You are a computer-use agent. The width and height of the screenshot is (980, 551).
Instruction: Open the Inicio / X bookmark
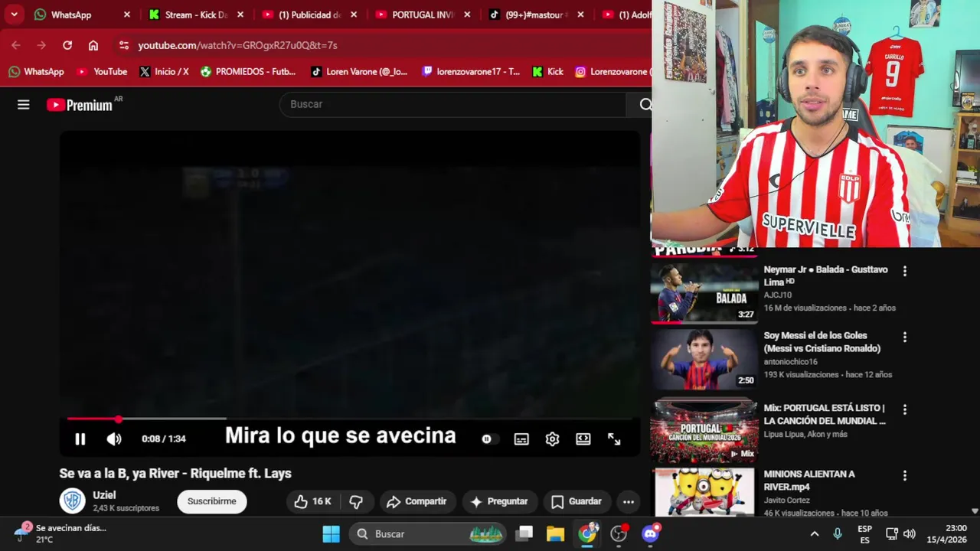pyautogui.click(x=164, y=71)
